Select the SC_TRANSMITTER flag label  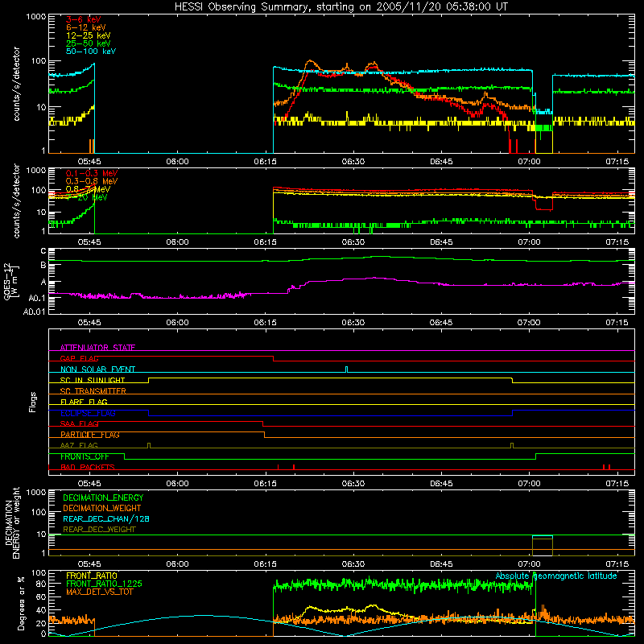point(93,391)
